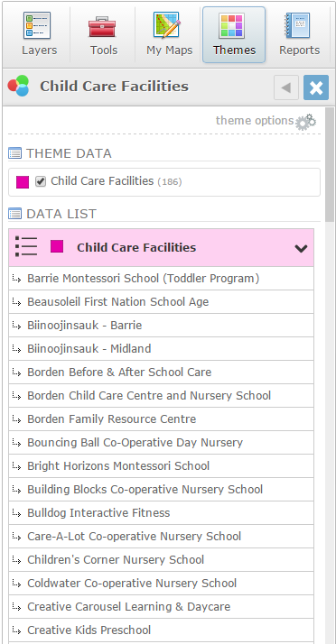Select Creative Carousel Learning & Daycare
This screenshot has width=336, height=644.
pos(161,607)
